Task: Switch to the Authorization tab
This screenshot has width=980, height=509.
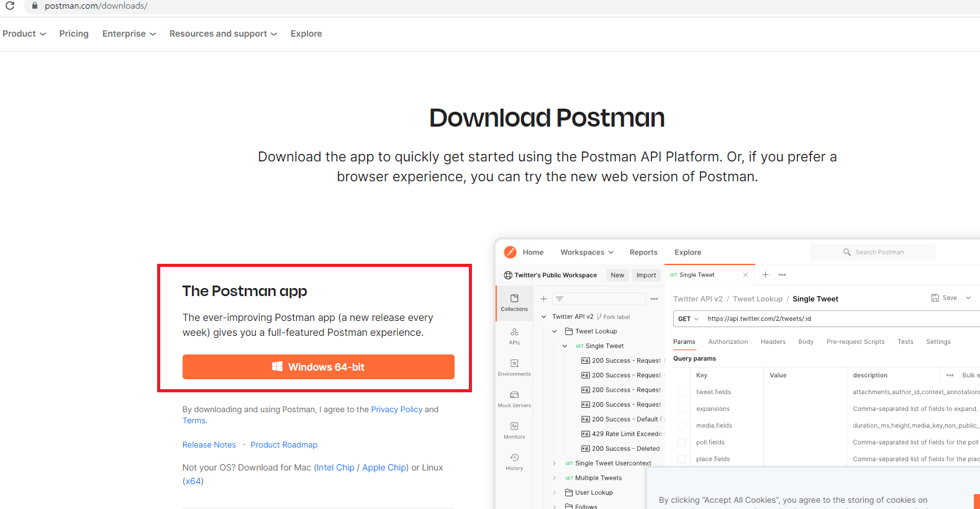Action: tap(728, 342)
